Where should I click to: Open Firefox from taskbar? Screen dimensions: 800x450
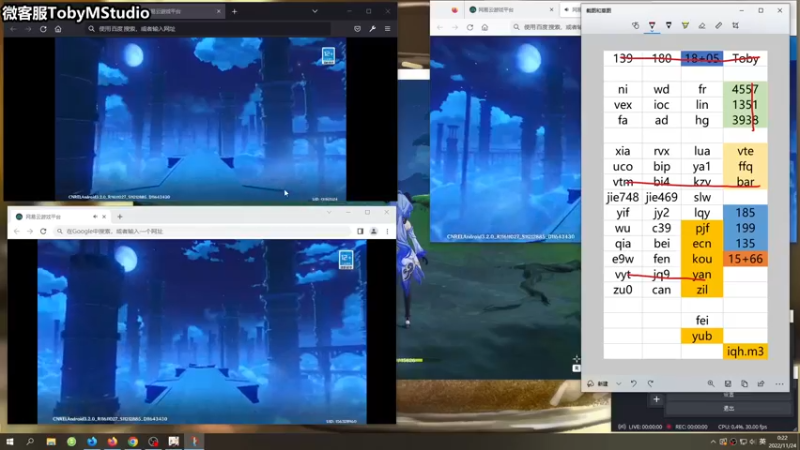[112, 442]
